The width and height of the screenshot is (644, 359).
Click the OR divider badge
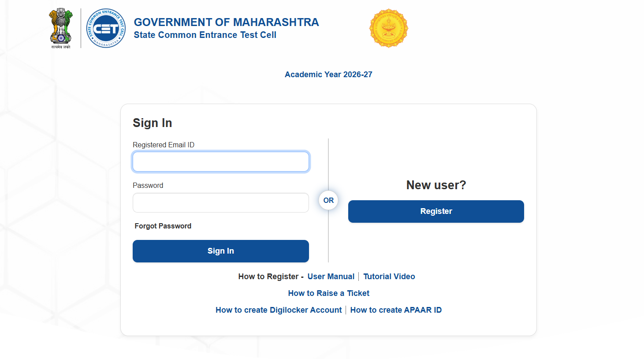(x=328, y=200)
